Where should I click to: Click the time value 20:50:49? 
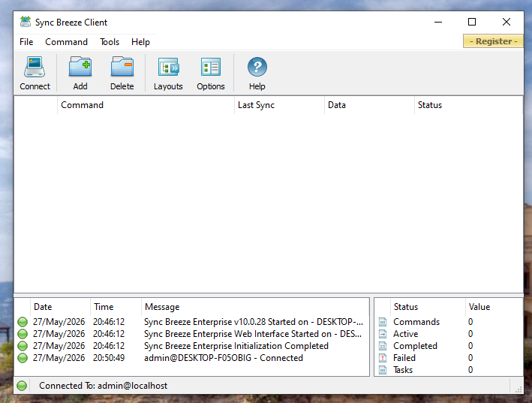109,358
